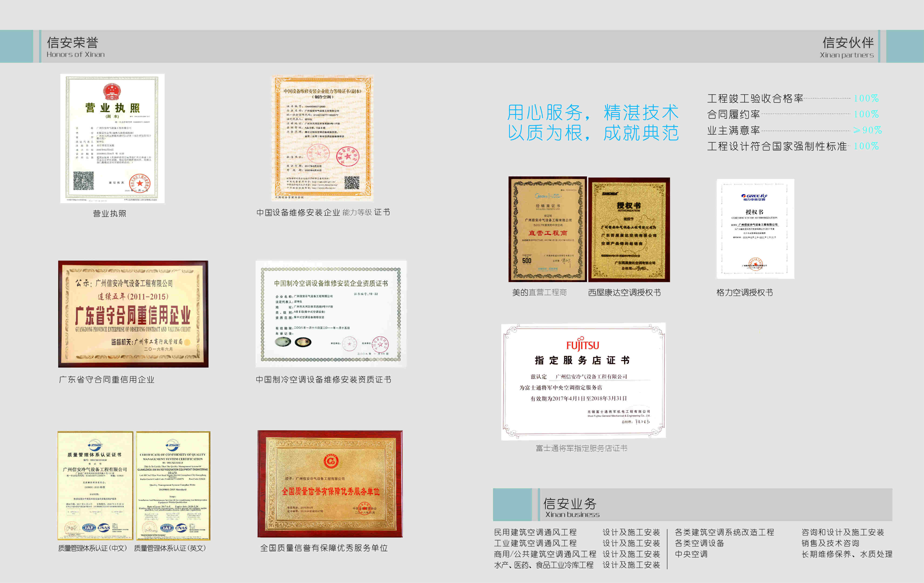Click the Fujitsu logo on the certificate
This screenshot has height=583, width=924.
[583, 345]
